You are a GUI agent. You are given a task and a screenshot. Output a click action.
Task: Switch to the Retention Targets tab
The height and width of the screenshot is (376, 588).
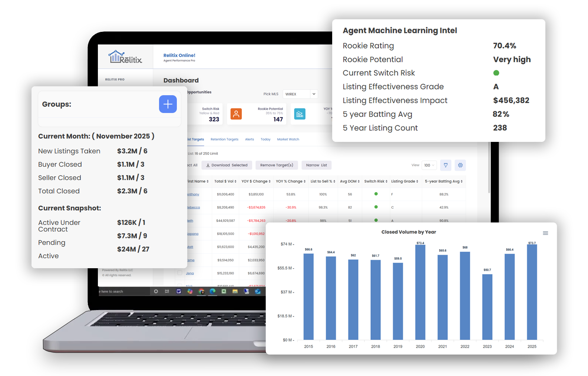pos(224,139)
